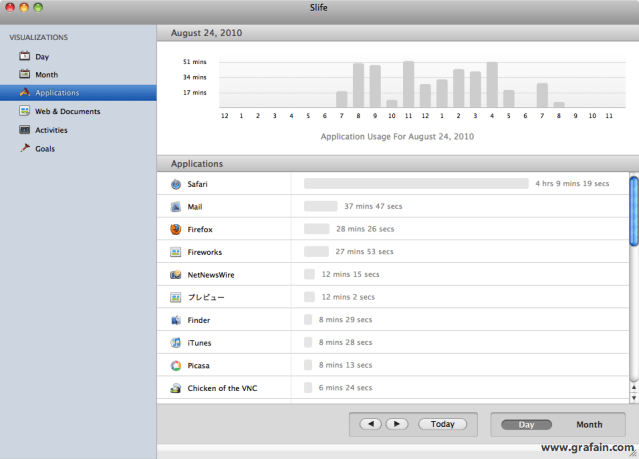Click the Fireworks app name
The height and width of the screenshot is (459, 639).
(205, 252)
